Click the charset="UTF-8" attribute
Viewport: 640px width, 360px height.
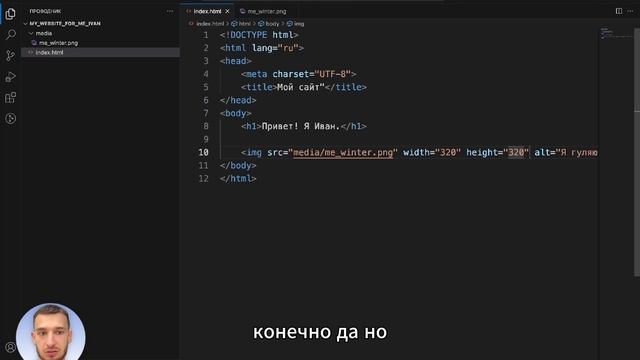[311, 74]
